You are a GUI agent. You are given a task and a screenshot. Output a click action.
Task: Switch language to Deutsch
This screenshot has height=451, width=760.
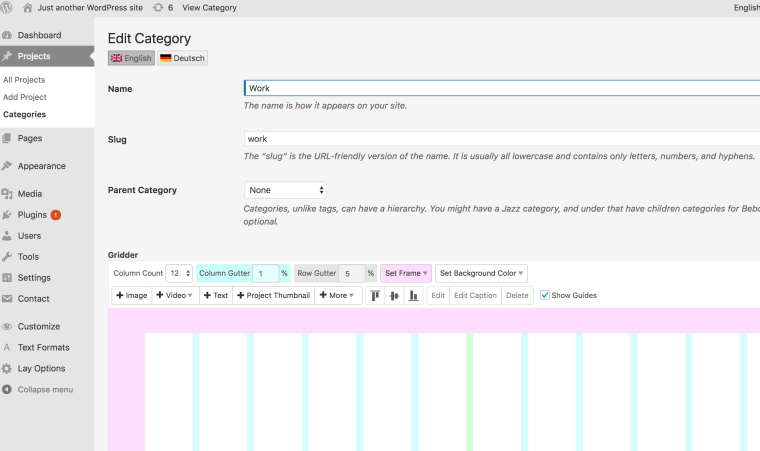(182, 58)
